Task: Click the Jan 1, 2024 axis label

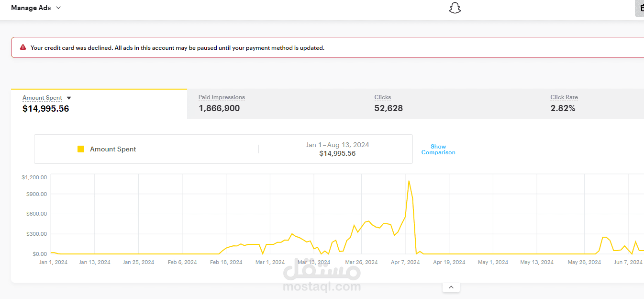Action: [x=53, y=262]
